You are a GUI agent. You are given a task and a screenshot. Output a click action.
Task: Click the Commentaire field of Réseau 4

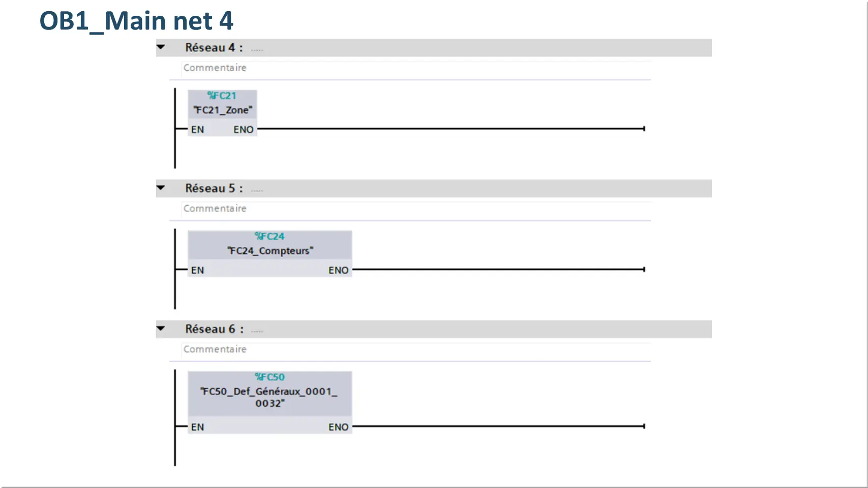[416, 68]
